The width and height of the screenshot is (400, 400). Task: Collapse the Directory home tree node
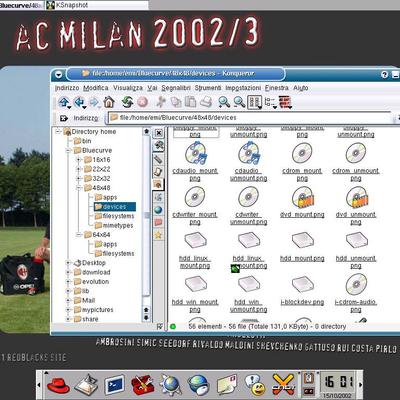pos(58,132)
